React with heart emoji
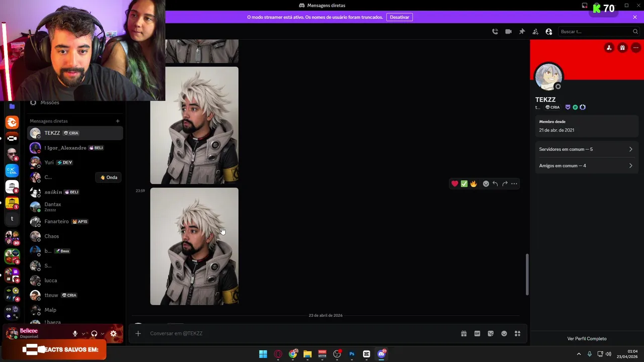Screen dimensions: 644x362 coord(455,184)
